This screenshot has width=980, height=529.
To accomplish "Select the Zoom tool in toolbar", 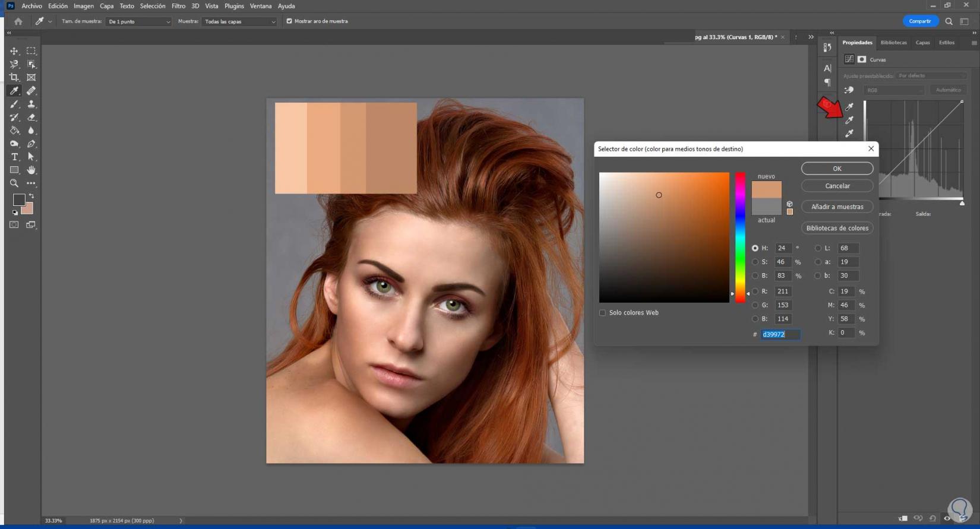I will [14, 183].
